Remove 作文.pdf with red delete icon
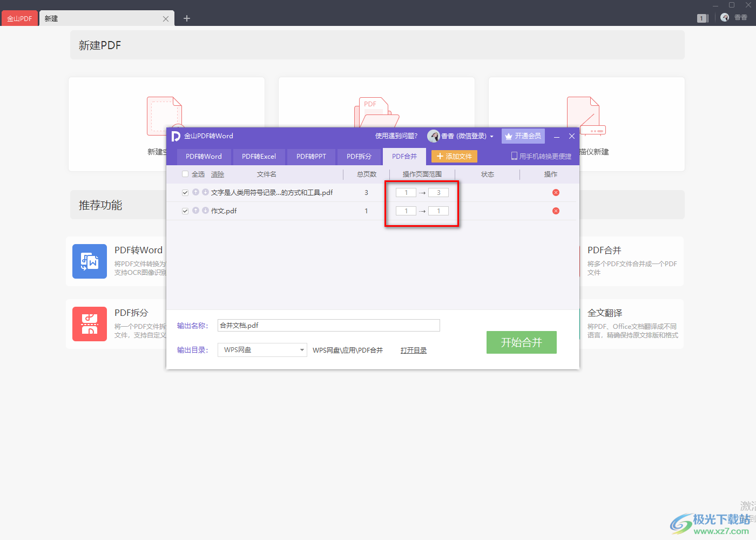This screenshot has height=540, width=756. (x=556, y=211)
